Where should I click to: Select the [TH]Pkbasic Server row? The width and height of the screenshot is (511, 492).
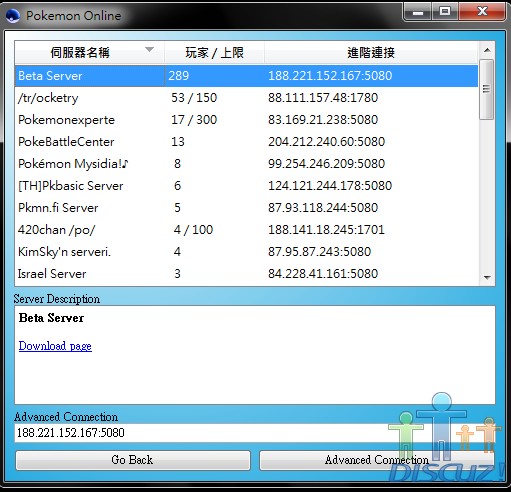(x=246, y=186)
